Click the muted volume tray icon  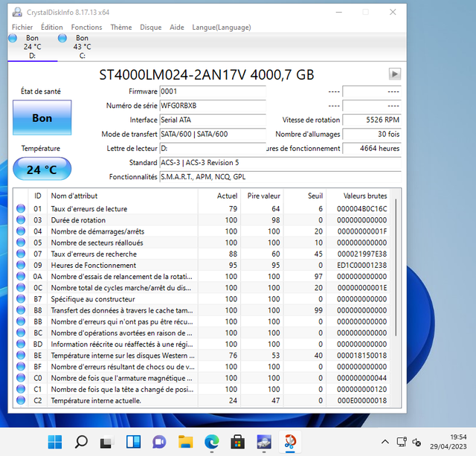click(x=416, y=442)
